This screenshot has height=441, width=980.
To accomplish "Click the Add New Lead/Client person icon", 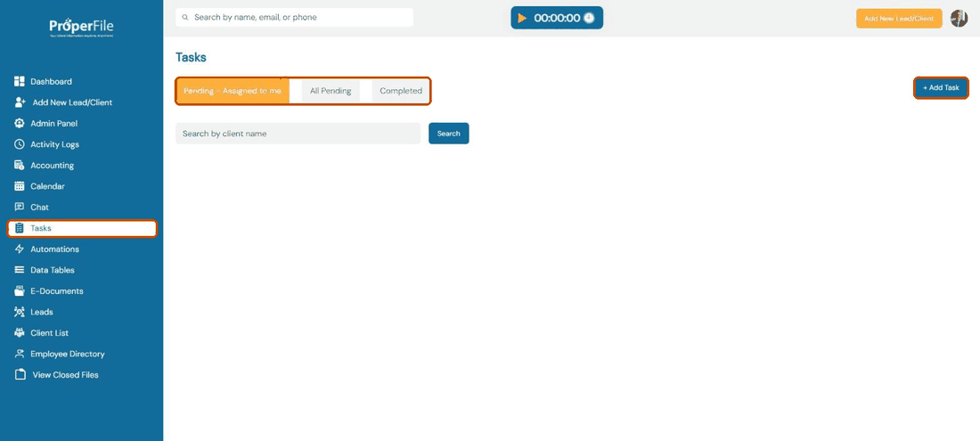I will [20, 102].
